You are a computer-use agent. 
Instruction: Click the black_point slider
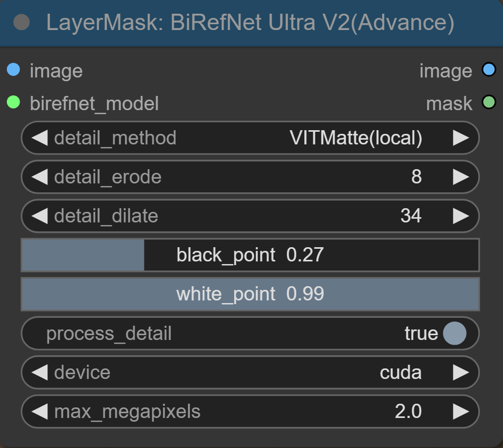tap(250, 255)
